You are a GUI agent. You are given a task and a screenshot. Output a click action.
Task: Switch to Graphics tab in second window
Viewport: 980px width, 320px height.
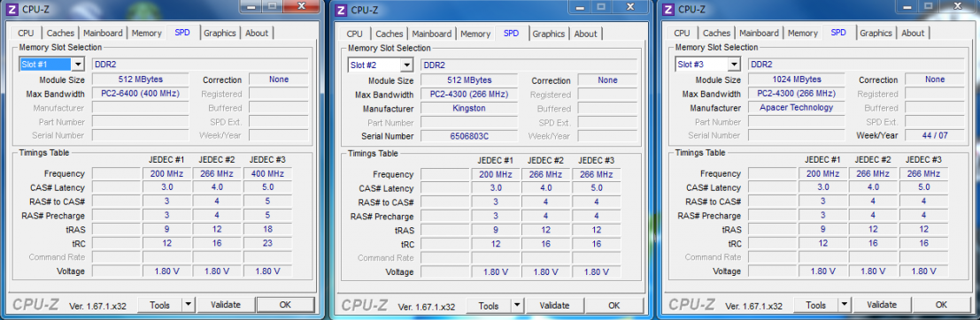[549, 34]
